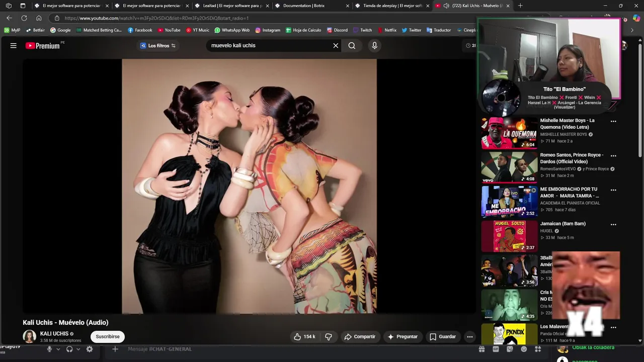
Task: Open the Hoja de Calculo bookmark
Action: [303, 30]
